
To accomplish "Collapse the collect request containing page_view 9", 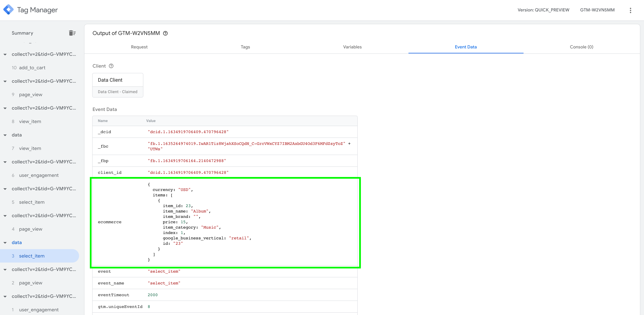I will pyautogui.click(x=5, y=81).
